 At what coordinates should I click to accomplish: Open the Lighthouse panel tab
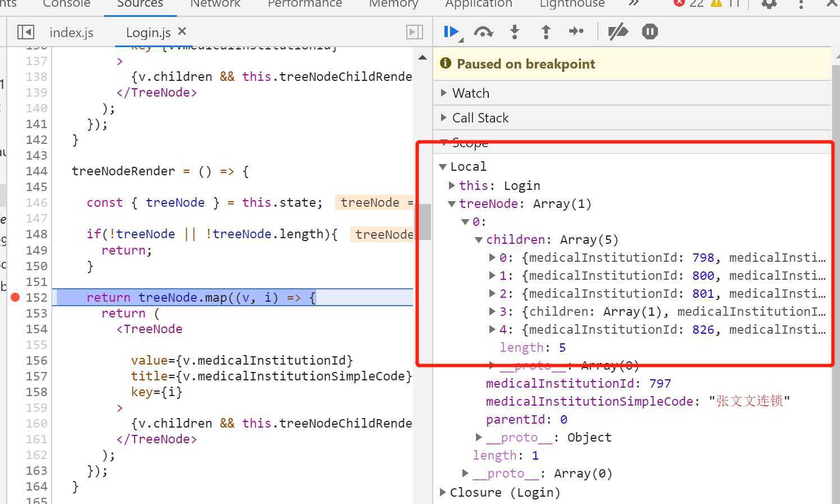point(572,4)
